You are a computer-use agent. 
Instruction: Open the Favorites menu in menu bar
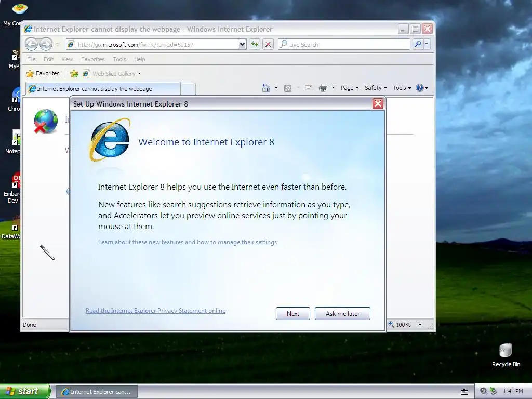(x=92, y=59)
